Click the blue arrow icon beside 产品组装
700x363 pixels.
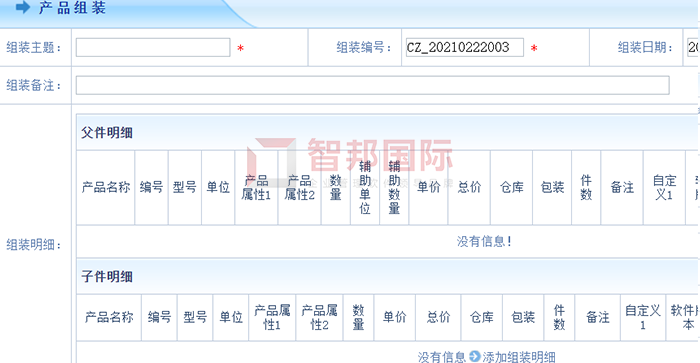[x=23, y=7]
